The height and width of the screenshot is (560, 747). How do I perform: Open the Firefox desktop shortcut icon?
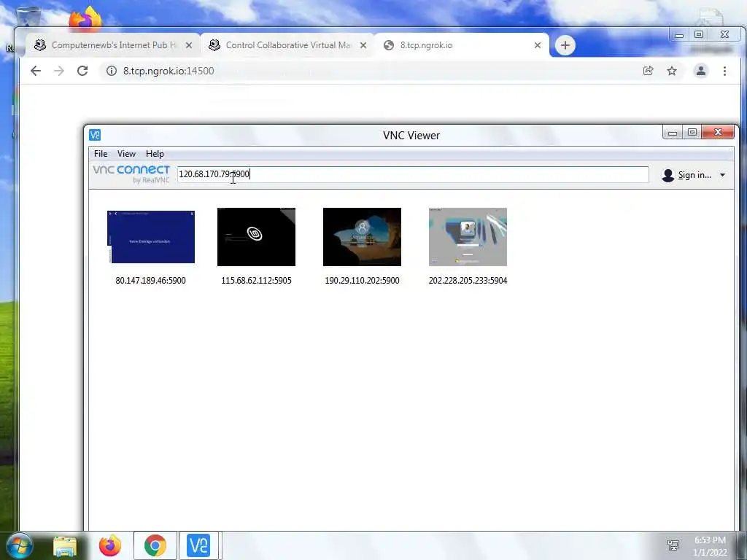(x=86, y=19)
